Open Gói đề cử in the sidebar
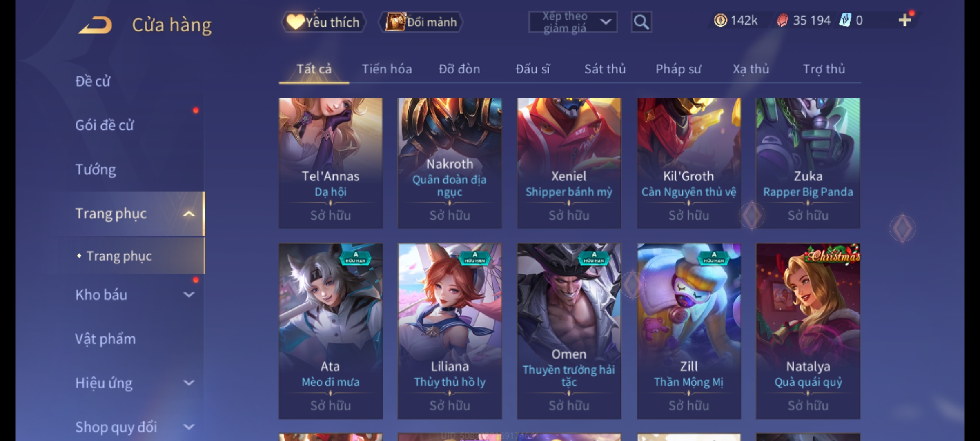980x441 pixels. [x=105, y=125]
